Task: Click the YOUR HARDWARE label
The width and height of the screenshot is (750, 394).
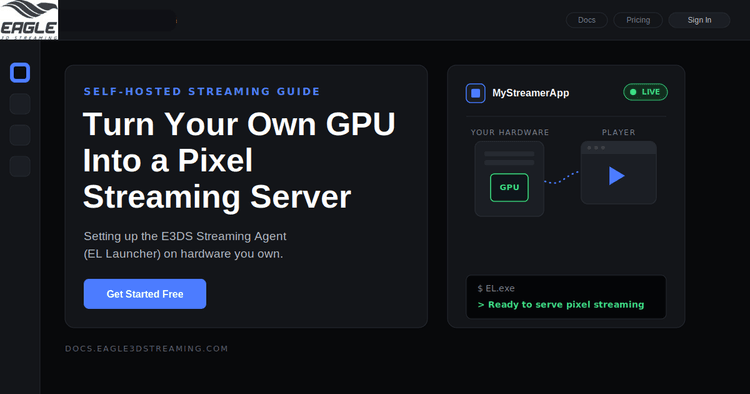Action: click(510, 132)
